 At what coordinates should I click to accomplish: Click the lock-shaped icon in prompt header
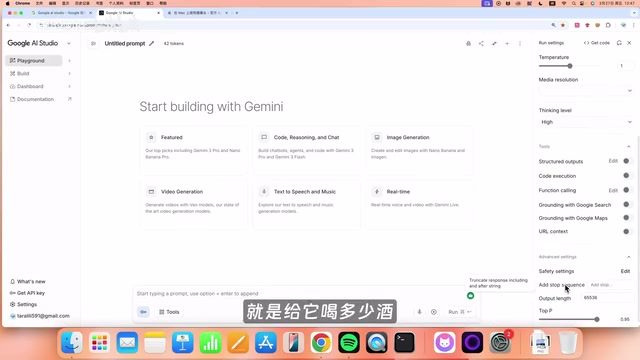click(x=469, y=43)
